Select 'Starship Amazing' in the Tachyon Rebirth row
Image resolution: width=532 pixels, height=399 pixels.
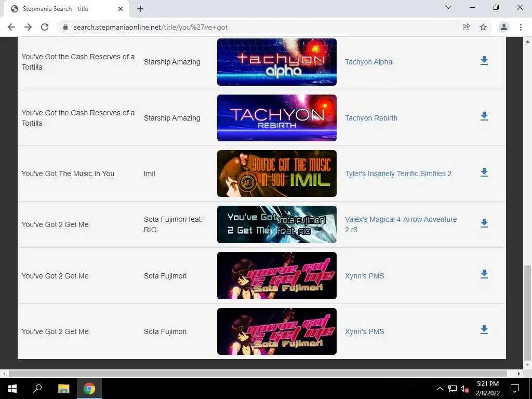171,118
